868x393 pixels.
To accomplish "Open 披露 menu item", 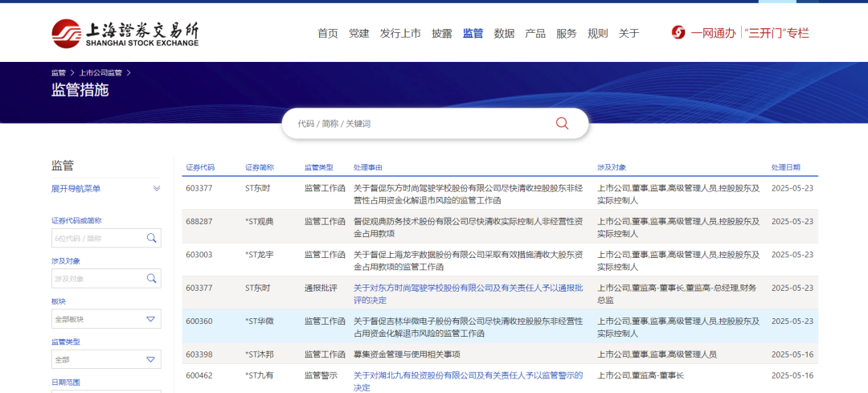I will (x=442, y=33).
